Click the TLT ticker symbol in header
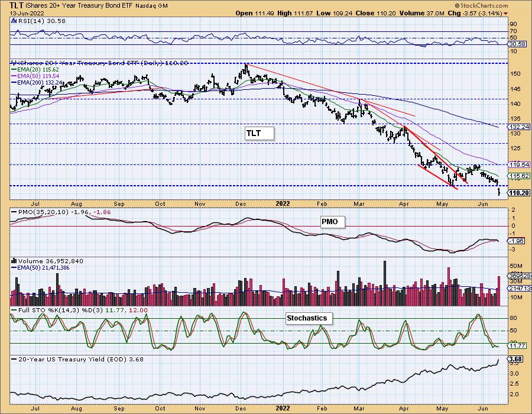 17,5
